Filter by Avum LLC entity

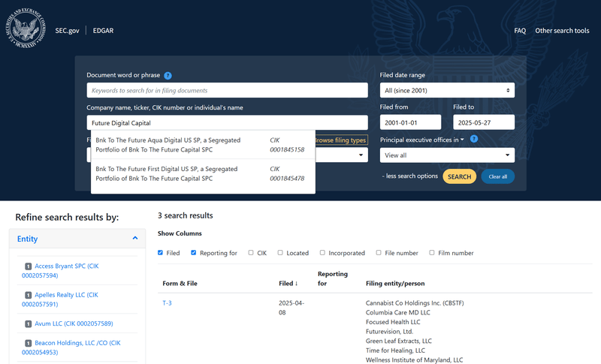74,323
